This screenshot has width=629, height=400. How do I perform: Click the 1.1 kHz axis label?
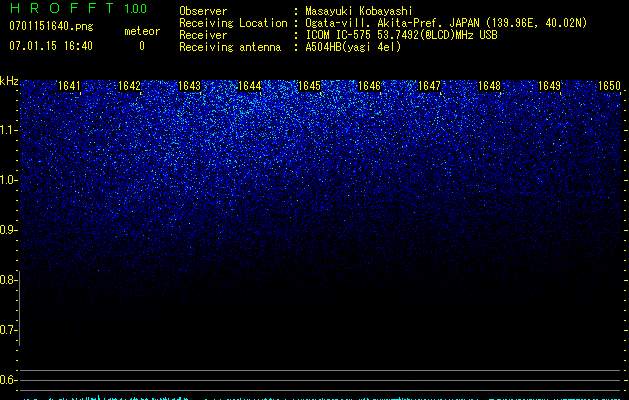(8, 130)
